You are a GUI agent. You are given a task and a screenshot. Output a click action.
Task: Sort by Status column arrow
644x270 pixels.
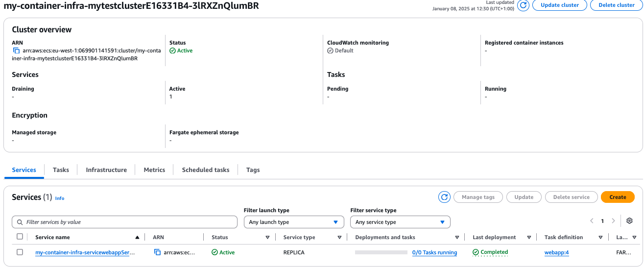[x=267, y=238]
